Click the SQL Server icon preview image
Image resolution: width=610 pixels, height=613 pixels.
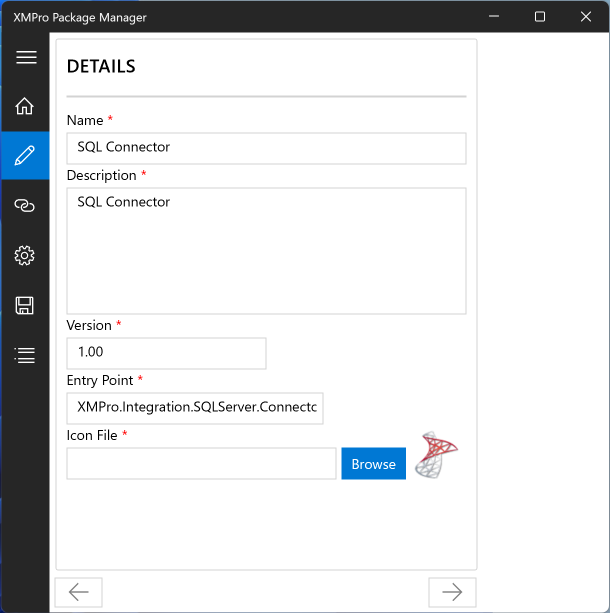[436, 458]
